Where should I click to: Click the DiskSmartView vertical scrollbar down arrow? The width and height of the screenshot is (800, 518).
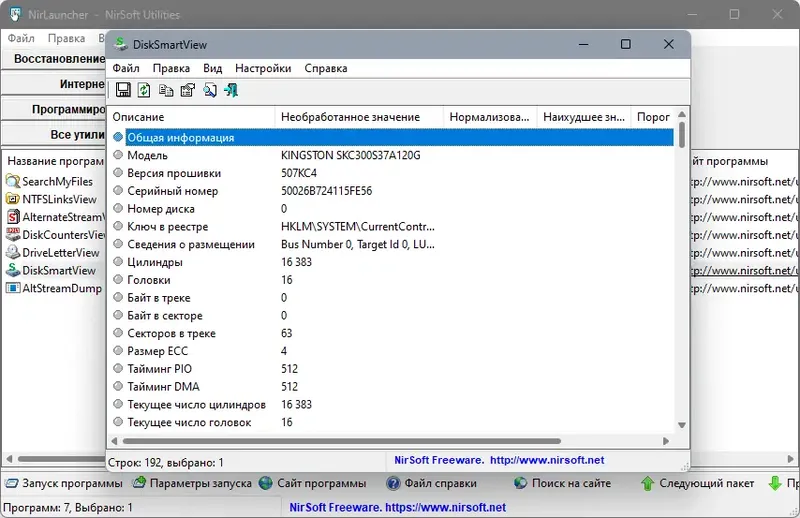(x=682, y=425)
